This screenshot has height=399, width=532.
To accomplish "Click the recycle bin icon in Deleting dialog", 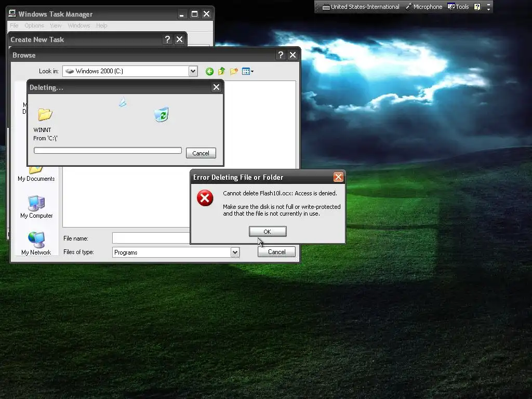I will coord(162,114).
